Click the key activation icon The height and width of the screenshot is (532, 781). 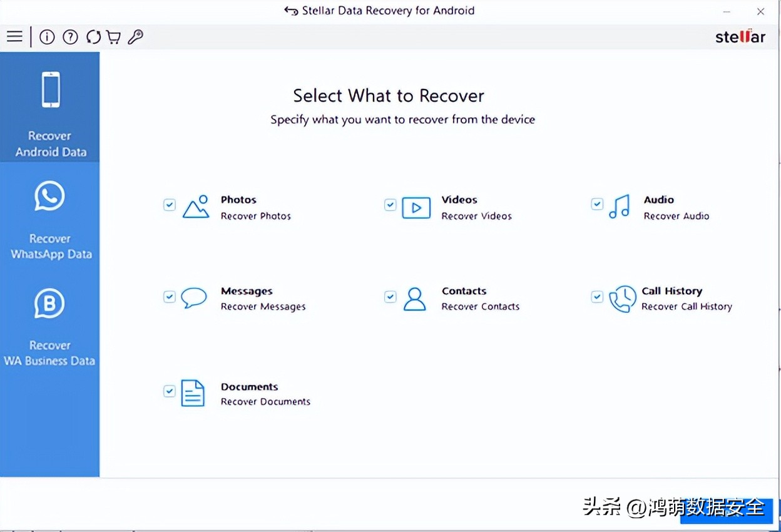(x=135, y=37)
